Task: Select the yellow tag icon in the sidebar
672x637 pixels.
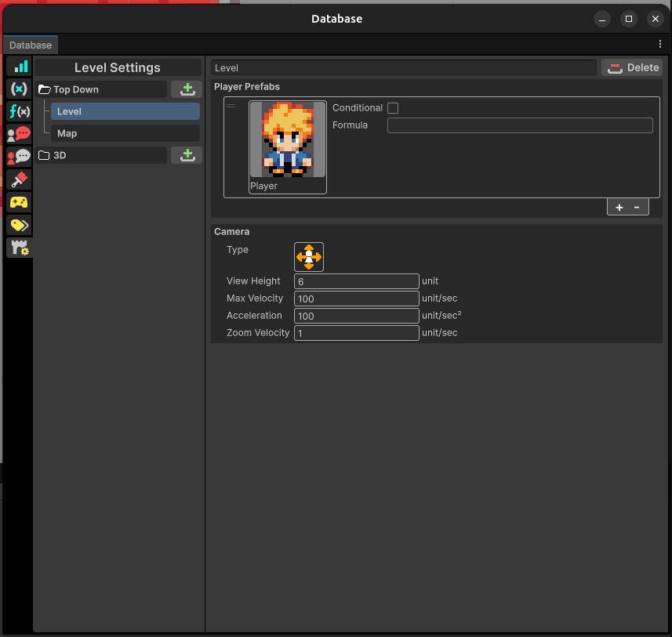Action: (x=18, y=225)
